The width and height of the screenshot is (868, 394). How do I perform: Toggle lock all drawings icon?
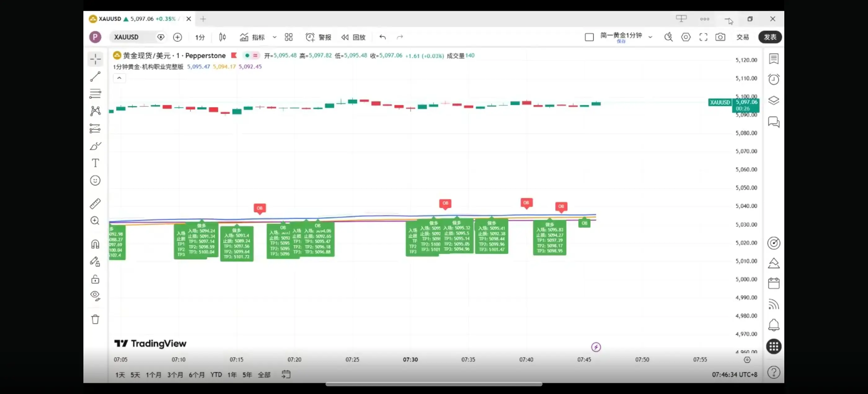95,279
